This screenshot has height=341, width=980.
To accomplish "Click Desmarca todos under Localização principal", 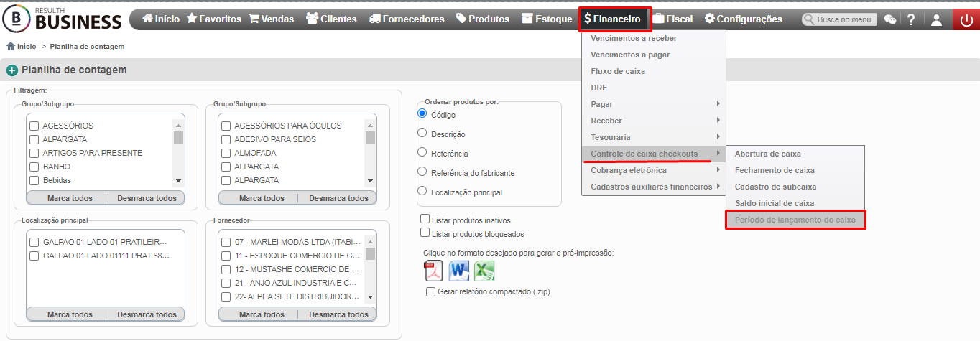I will pos(147,314).
